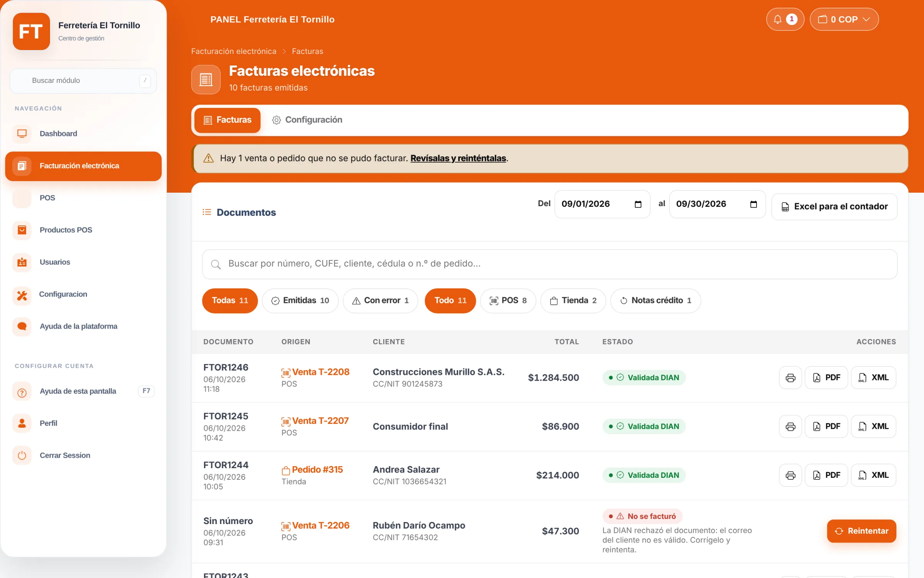The image size is (924, 578).
Task: Switch to the Facturas tab
Action: click(227, 120)
